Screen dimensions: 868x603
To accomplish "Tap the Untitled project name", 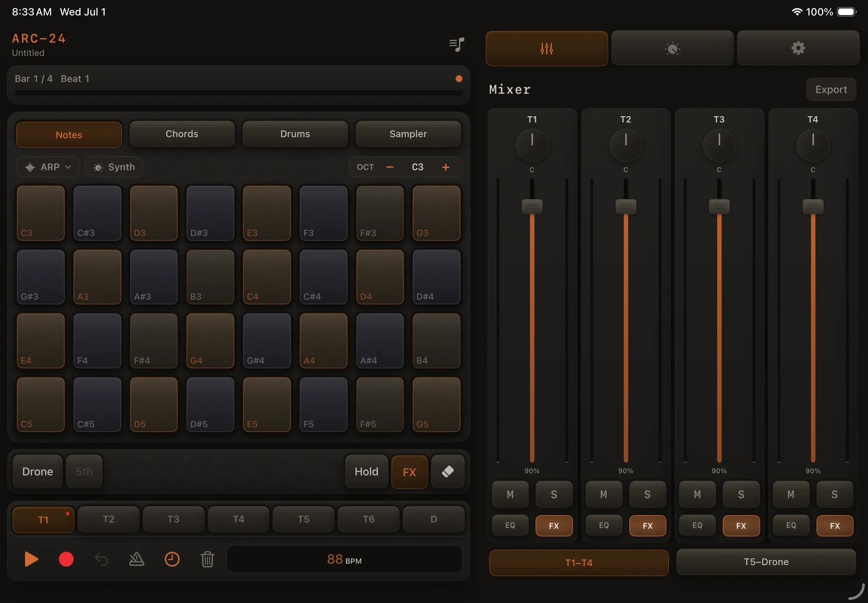I will point(28,53).
